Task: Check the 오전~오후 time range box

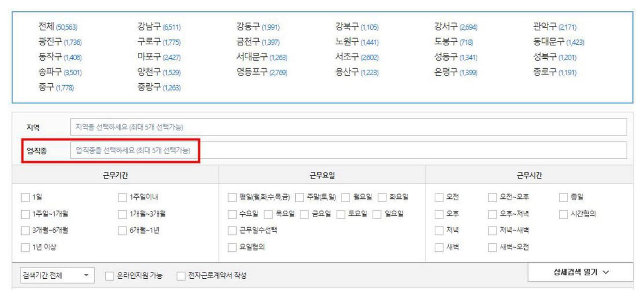Action: 493,197
